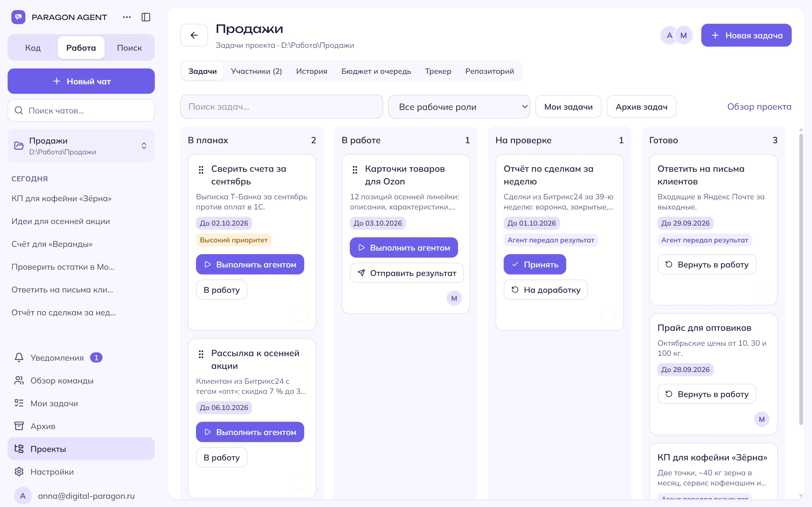812x507 pixels.
Task: Open the Все рабочие роли dropdown
Action: tap(459, 107)
